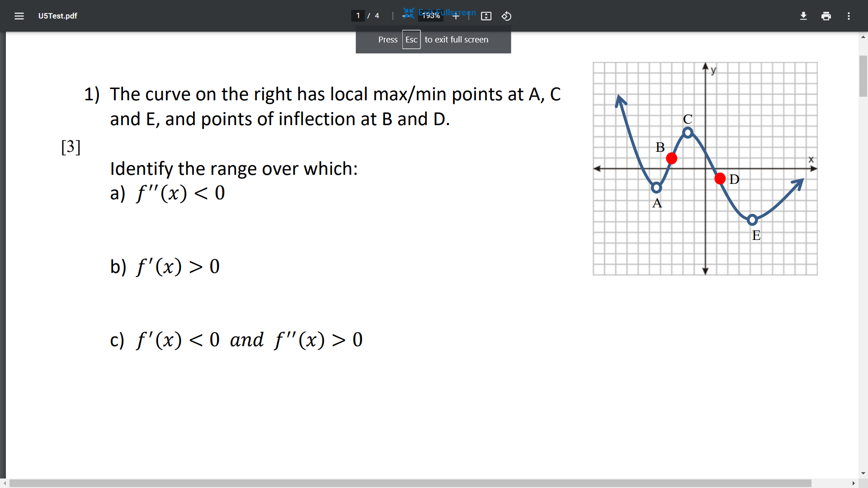The height and width of the screenshot is (488, 868).
Task: Click the scroll right arrow
Action: 854,483
